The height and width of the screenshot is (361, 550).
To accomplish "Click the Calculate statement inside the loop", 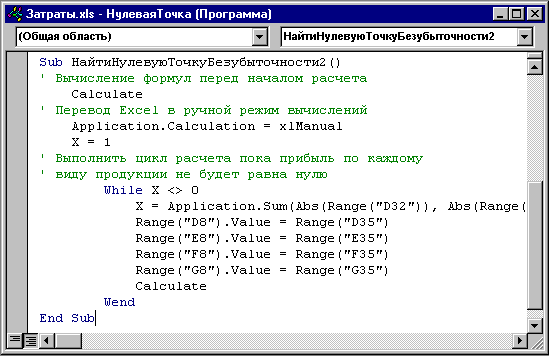I will [171, 286].
